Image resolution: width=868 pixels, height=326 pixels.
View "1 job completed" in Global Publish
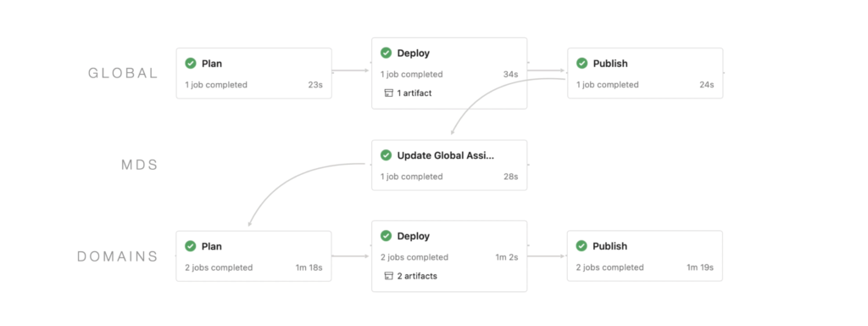[607, 85]
